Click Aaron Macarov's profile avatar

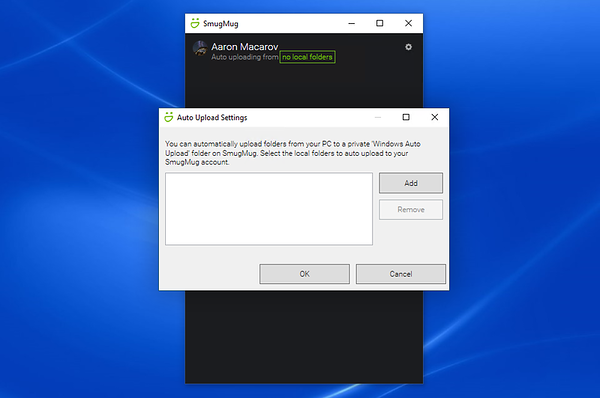200,49
